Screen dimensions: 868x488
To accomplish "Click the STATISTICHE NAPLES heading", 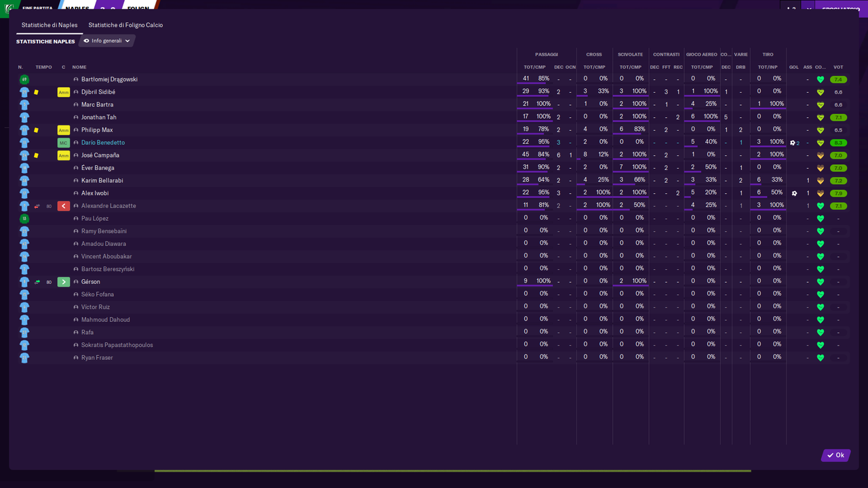I will [x=45, y=41].
